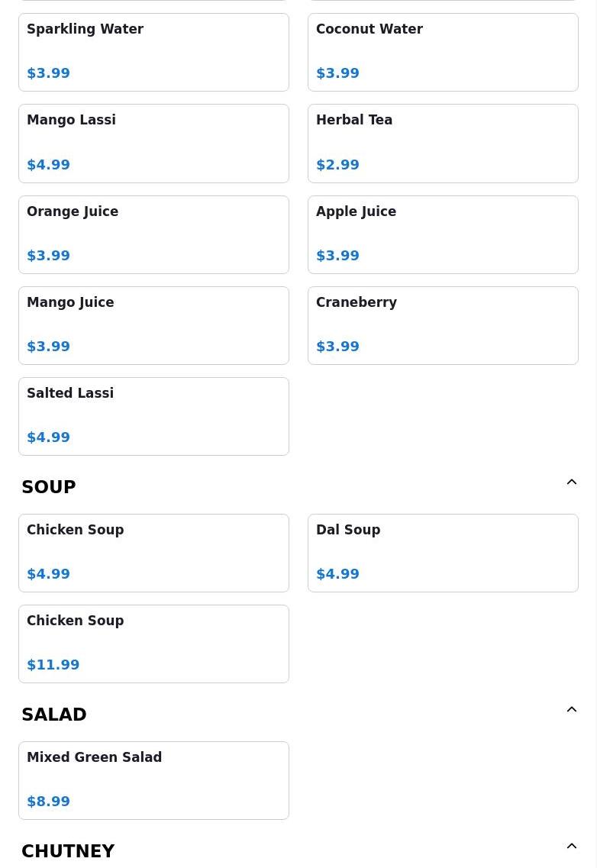Click the CHUTNEY section heading
The width and height of the screenshot is (597, 868).
(68, 851)
